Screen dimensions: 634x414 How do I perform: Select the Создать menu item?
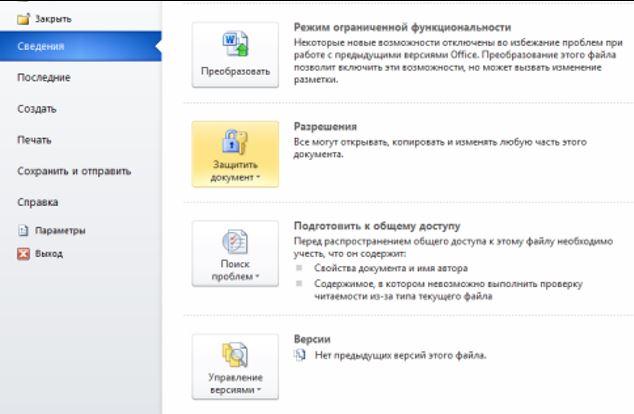[37, 109]
